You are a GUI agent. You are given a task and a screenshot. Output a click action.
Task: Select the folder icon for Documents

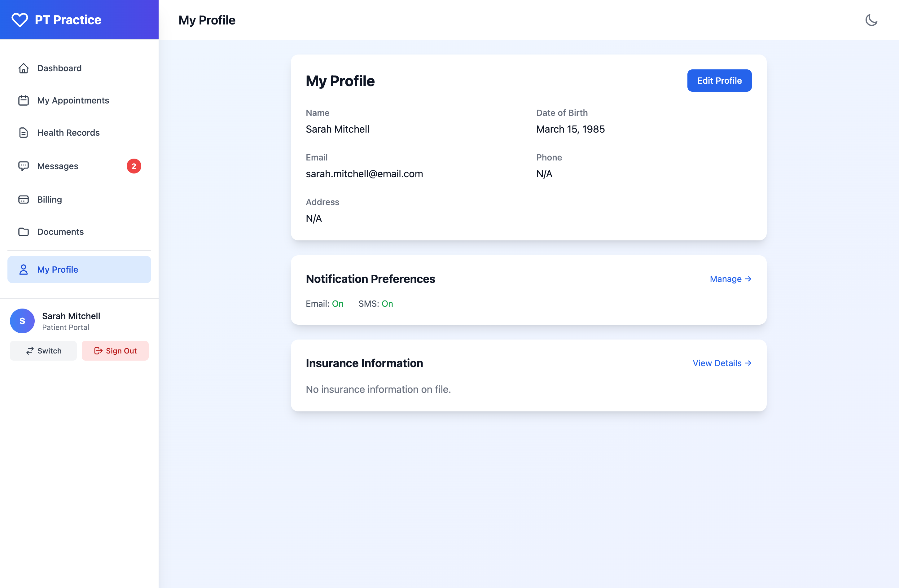pos(24,231)
